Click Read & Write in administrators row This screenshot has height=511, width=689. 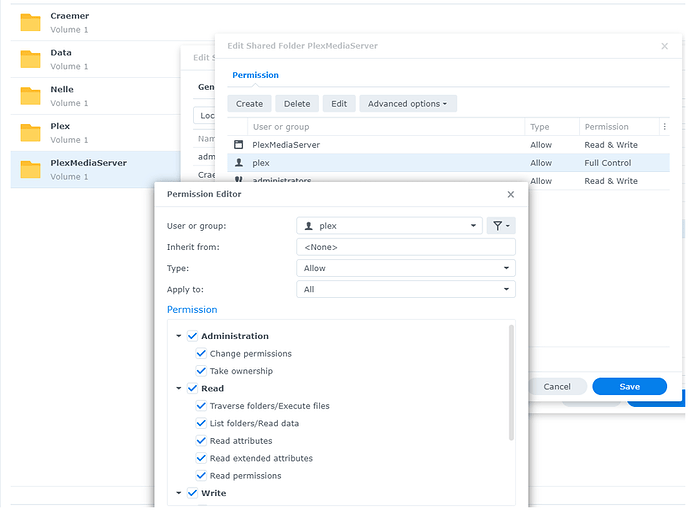[611, 181]
